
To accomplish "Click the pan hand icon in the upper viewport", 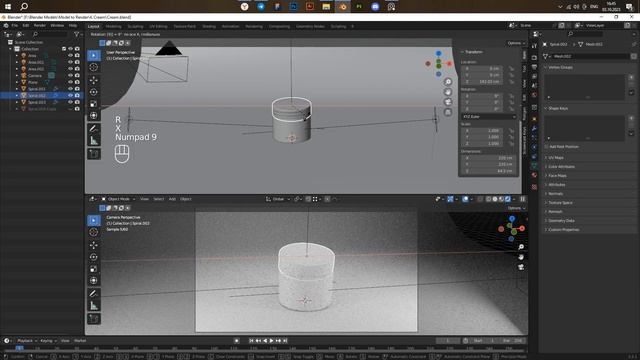I will [448, 92].
